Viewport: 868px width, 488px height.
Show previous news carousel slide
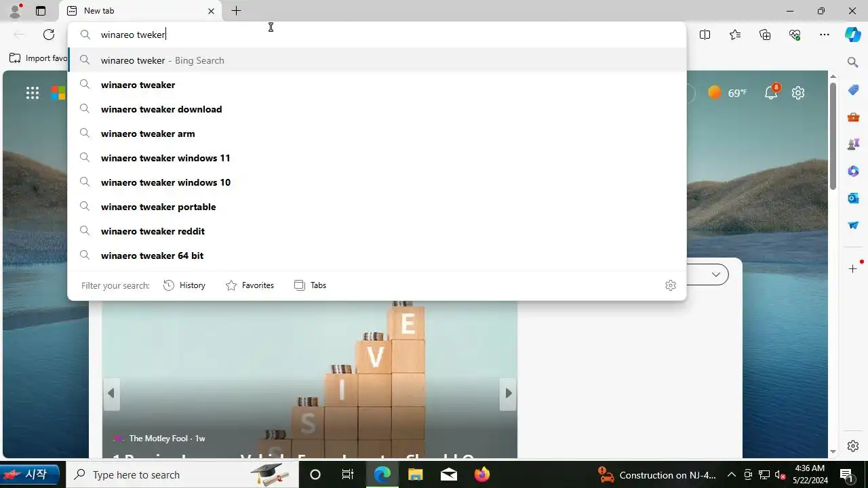pyautogui.click(x=111, y=393)
